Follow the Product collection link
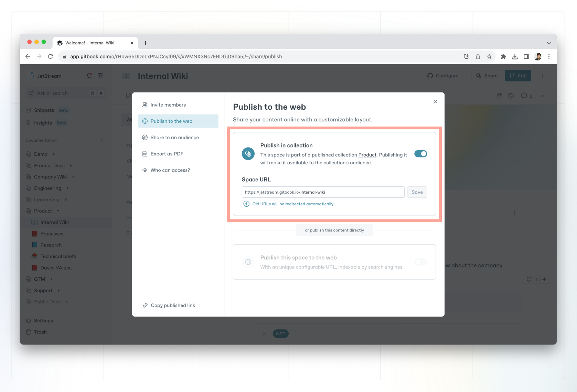This screenshot has height=392, width=577. click(x=367, y=155)
